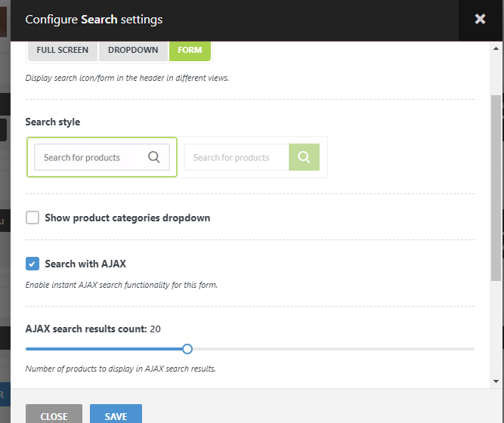Uncheck the Search with AJAX checkbox

coord(32,264)
